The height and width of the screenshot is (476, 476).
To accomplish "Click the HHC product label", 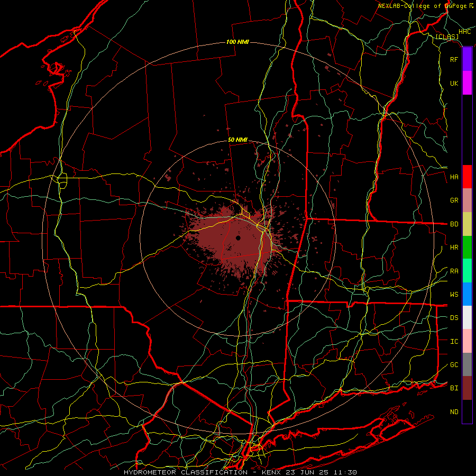I will tap(464, 32).
